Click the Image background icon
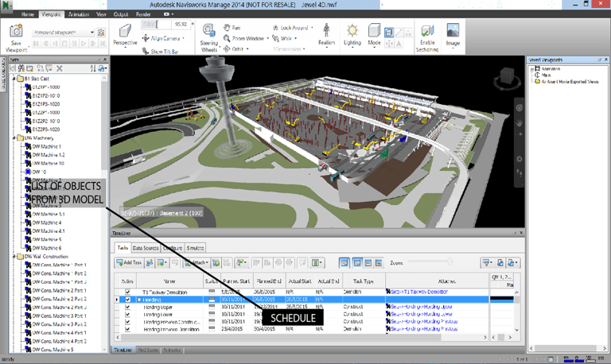 (x=453, y=31)
